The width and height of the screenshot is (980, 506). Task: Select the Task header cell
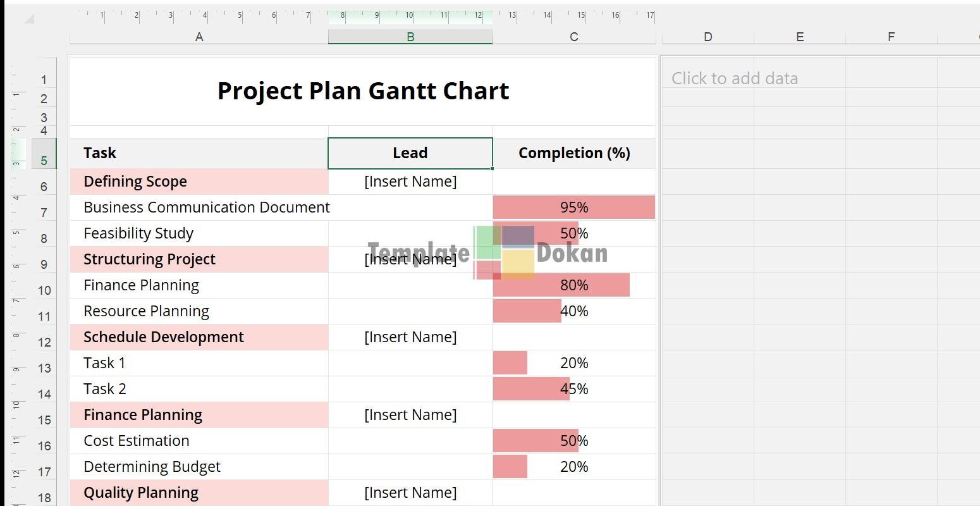tap(199, 153)
